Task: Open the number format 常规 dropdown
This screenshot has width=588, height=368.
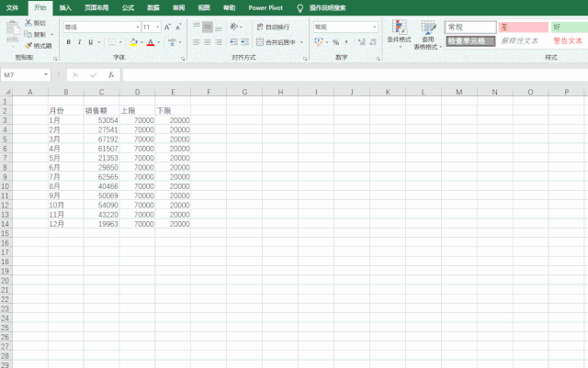Action: (x=375, y=28)
